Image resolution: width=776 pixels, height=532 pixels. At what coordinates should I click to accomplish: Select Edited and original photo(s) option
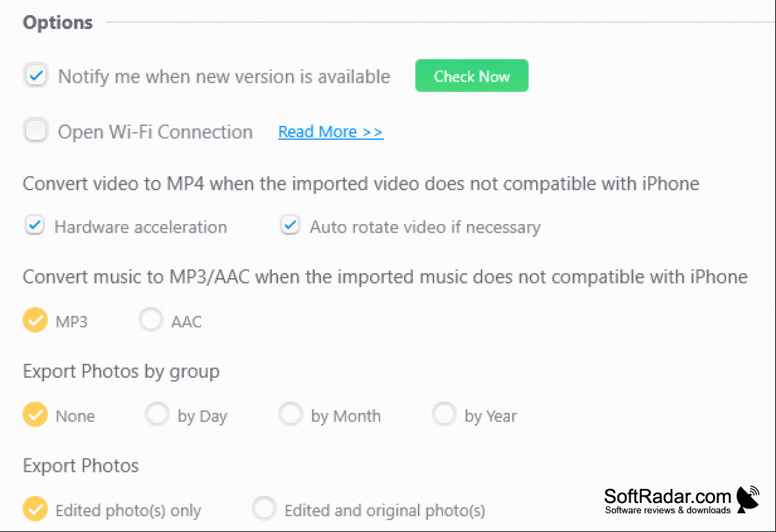pyautogui.click(x=264, y=508)
